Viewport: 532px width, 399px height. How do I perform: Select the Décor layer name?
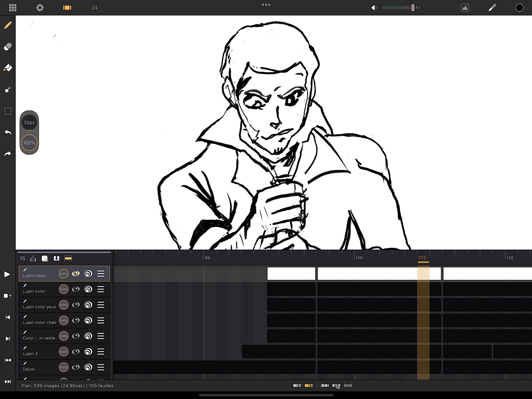click(29, 369)
